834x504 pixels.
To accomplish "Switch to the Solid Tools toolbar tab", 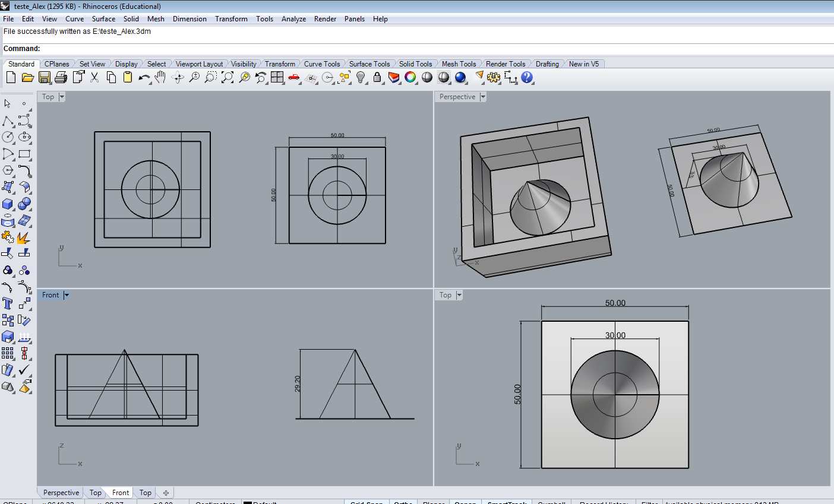I will tap(415, 64).
